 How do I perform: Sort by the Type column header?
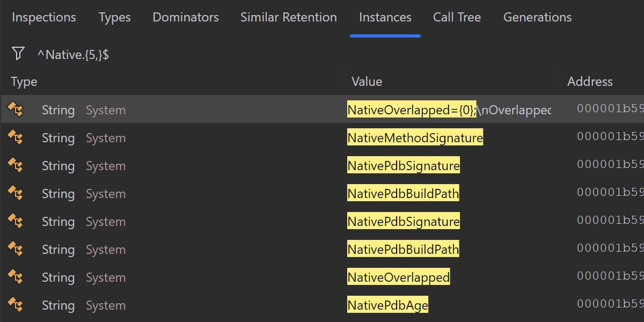click(24, 82)
